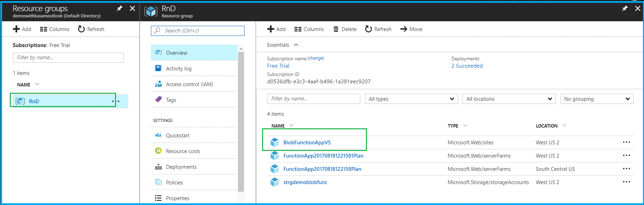This screenshot has width=644, height=205.
Task: Sort resources by NAME column chevron
Action: [x=292, y=126]
